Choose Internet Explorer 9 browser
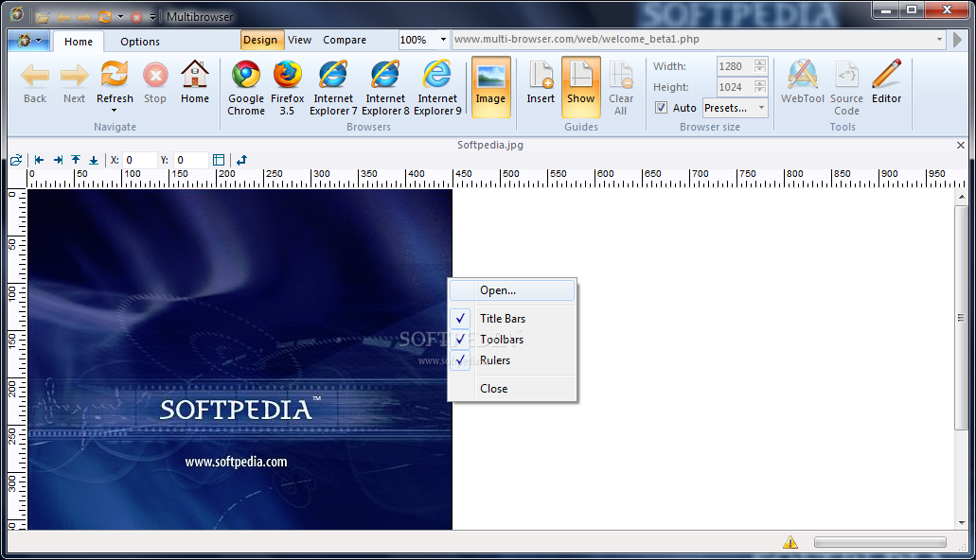 [x=437, y=88]
